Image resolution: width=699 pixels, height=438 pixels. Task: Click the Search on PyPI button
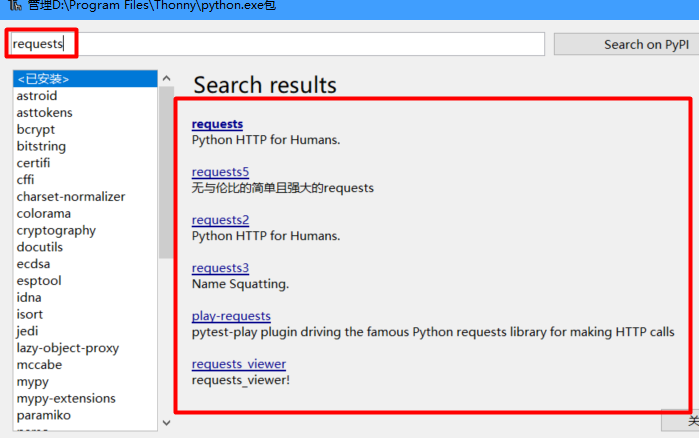(627, 44)
